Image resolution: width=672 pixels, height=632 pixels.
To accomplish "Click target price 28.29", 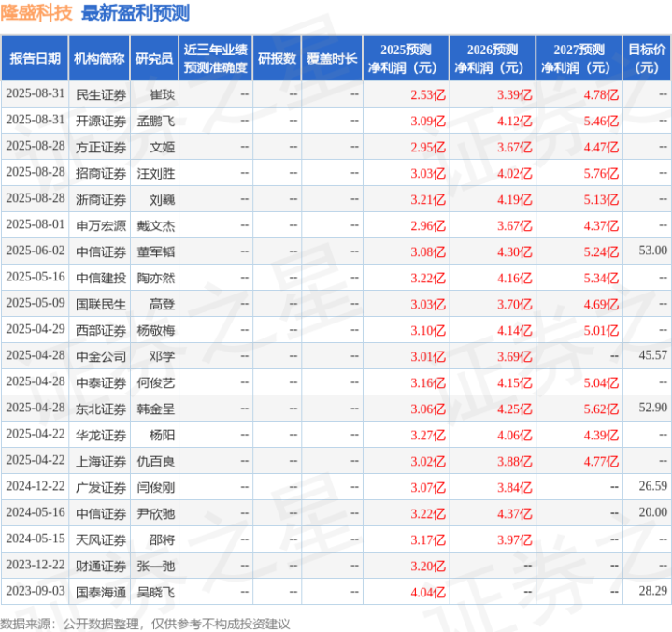I will click(x=652, y=591).
